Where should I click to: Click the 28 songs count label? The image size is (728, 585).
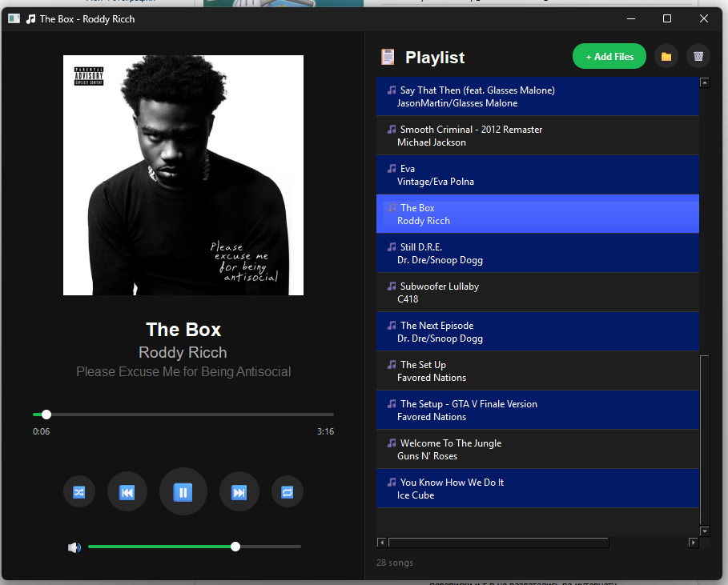(x=395, y=563)
